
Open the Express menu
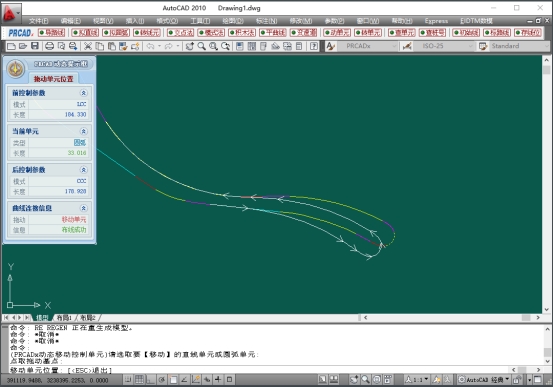pyautogui.click(x=436, y=21)
